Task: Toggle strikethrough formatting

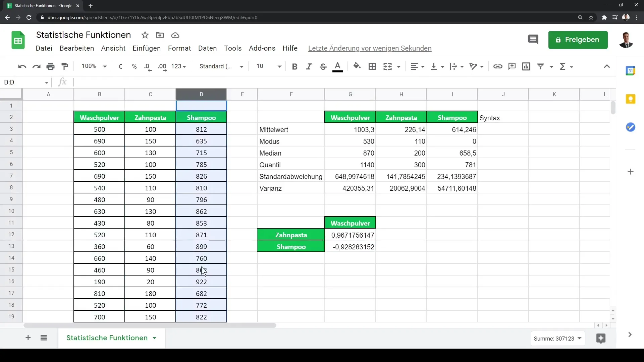Action: (x=323, y=66)
